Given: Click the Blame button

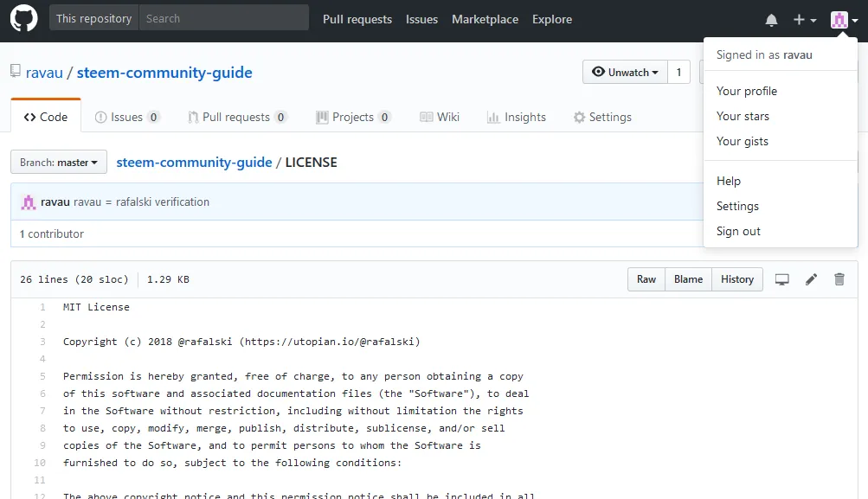Looking at the screenshot, I should pyautogui.click(x=688, y=279).
